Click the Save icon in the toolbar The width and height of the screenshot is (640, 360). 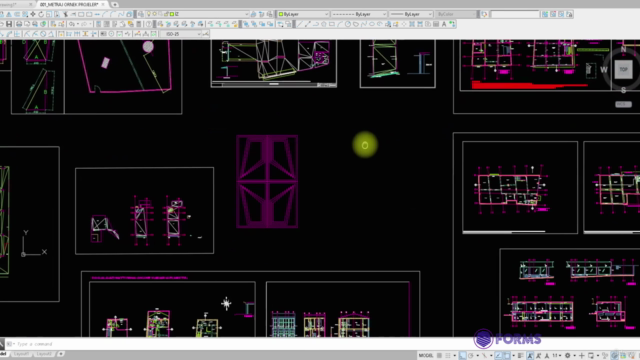(9, 24)
